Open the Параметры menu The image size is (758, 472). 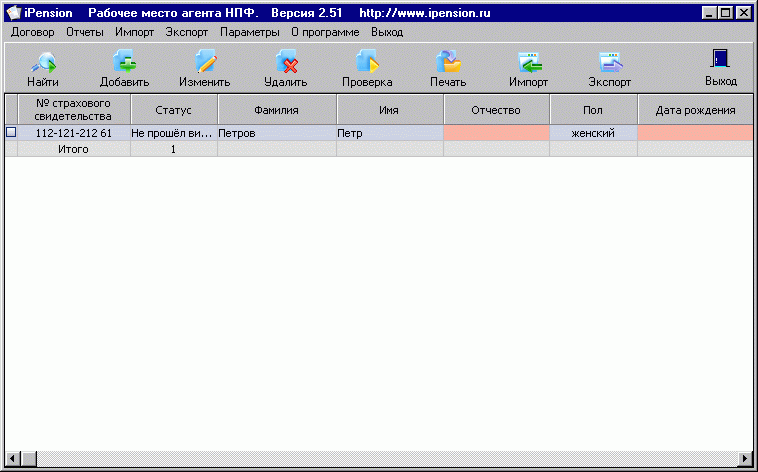click(249, 32)
